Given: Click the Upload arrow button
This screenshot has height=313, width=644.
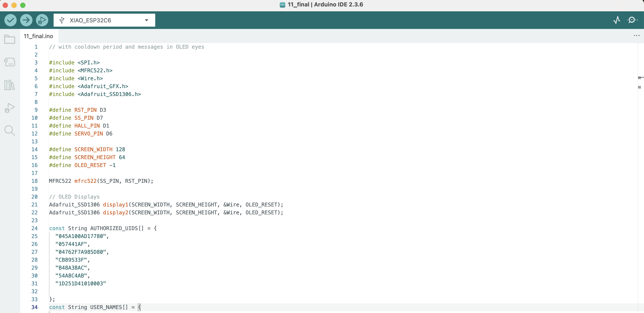Looking at the screenshot, I should 26,20.
